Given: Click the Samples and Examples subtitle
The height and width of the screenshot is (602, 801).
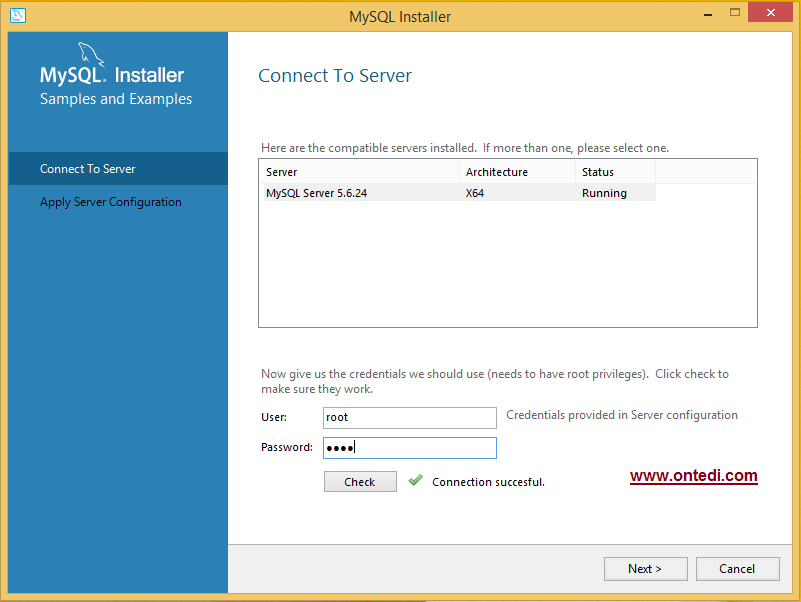Looking at the screenshot, I should [116, 99].
